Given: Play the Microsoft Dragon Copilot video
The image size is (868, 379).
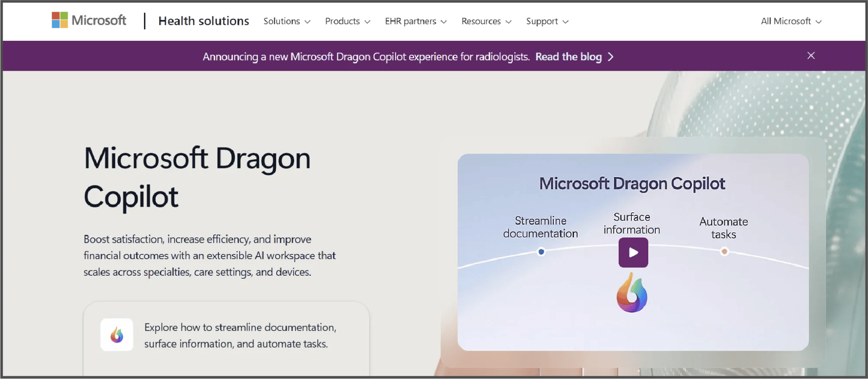Looking at the screenshot, I should point(633,252).
